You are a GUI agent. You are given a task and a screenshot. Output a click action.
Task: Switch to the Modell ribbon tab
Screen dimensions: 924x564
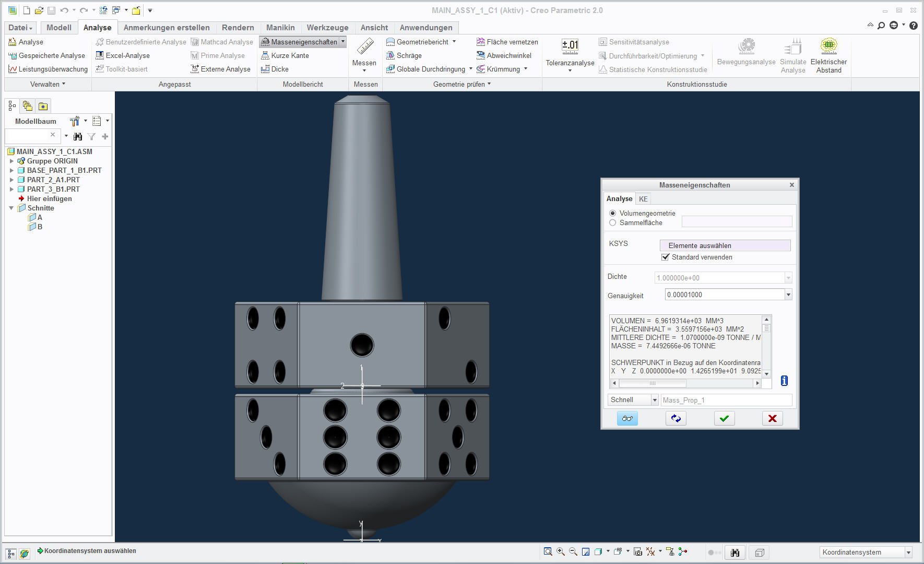[x=59, y=28]
